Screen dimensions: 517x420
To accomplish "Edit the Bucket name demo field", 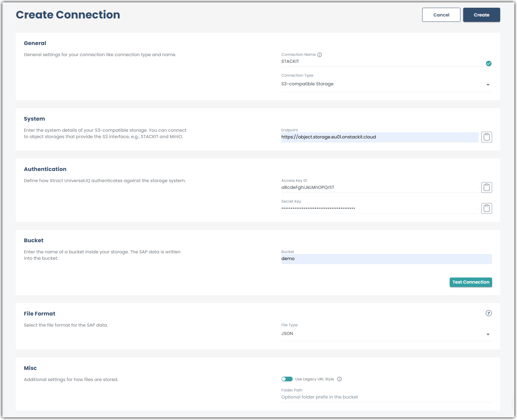I will point(386,259).
